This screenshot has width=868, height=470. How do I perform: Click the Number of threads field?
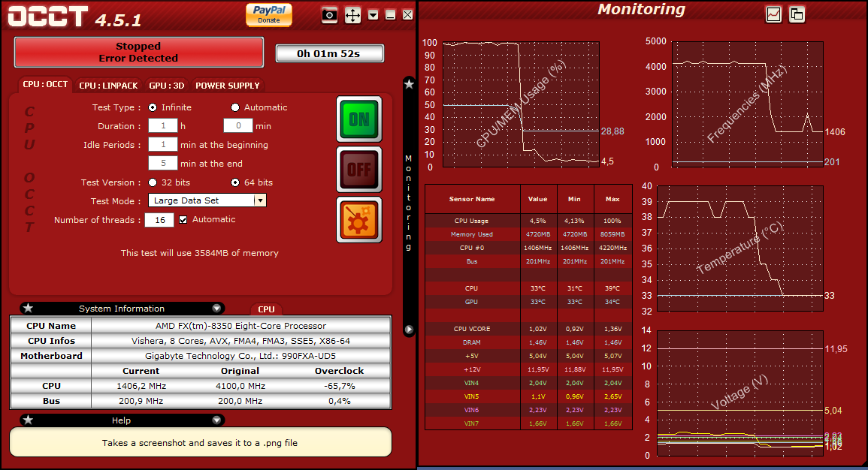point(159,220)
